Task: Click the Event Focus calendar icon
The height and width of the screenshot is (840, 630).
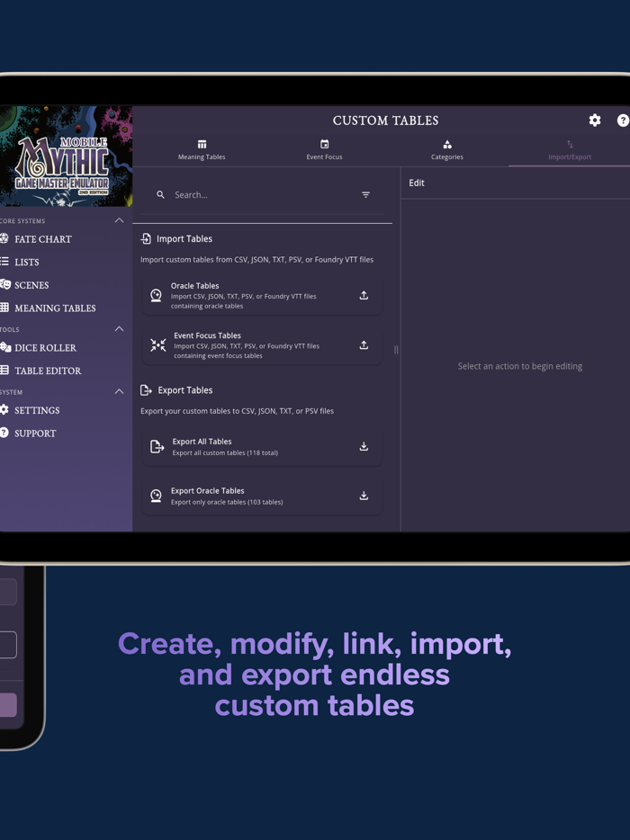Action: click(x=324, y=144)
